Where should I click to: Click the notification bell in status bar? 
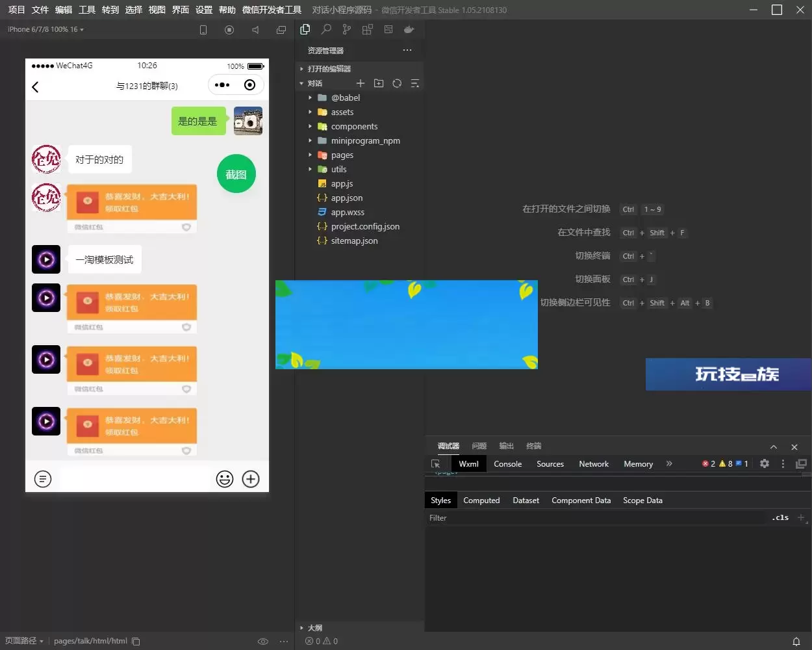click(796, 642)
